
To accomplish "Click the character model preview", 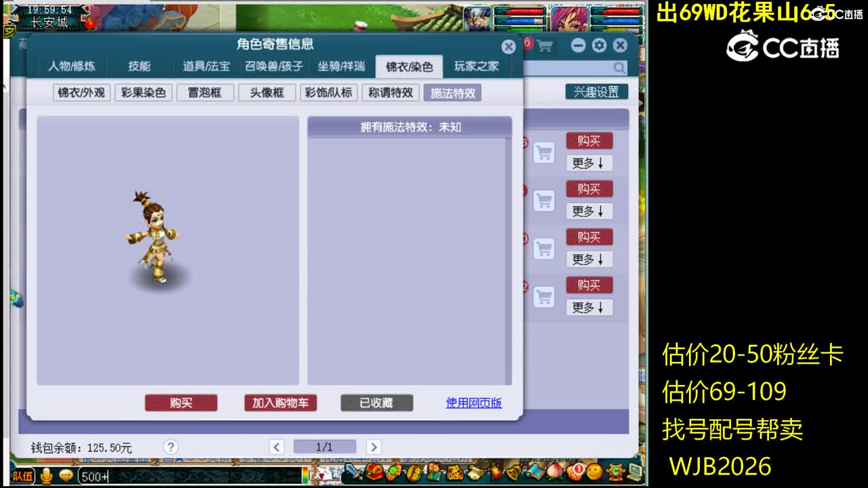I will pos(153,237).
